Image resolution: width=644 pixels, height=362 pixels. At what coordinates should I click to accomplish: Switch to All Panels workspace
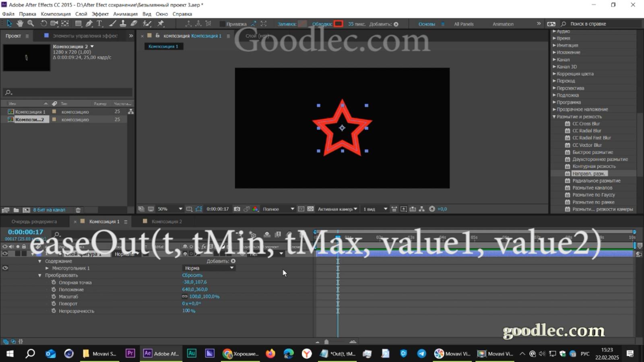(x=464, y=24)
